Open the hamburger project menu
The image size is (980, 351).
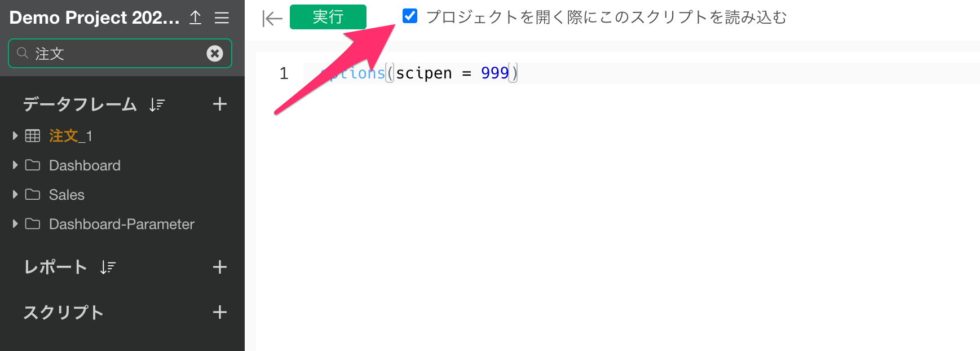click(222, 17)
